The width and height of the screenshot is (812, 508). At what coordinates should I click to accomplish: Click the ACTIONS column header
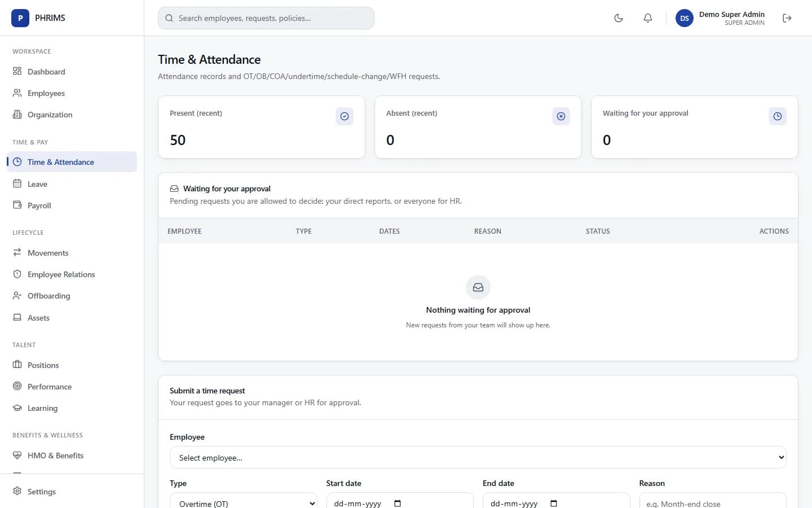click(x=774, y=231)
